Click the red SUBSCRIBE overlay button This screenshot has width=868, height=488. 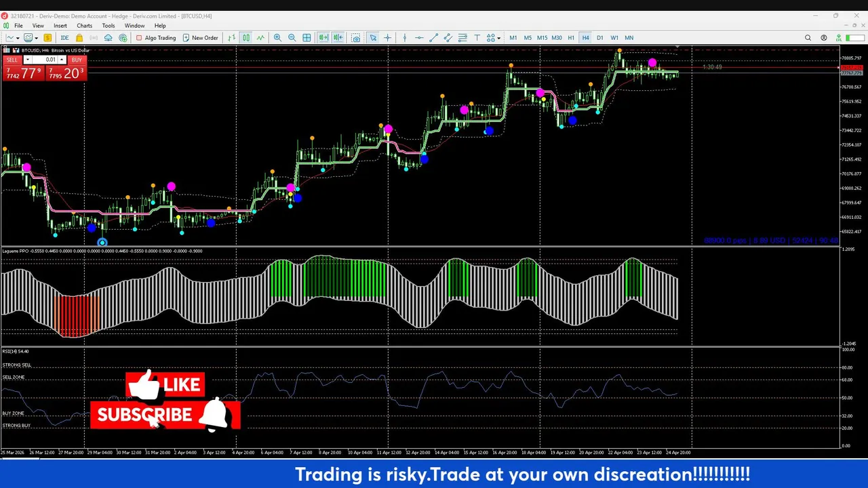tap(165, 415)
